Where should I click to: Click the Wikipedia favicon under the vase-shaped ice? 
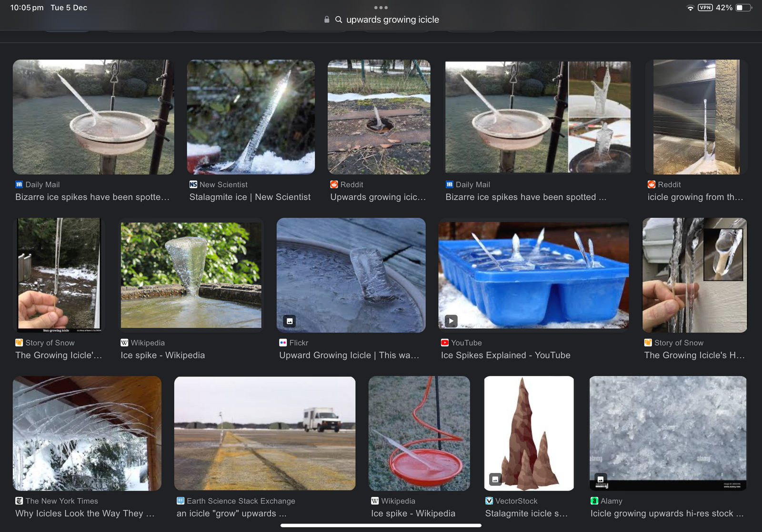(x=124, y=343)
